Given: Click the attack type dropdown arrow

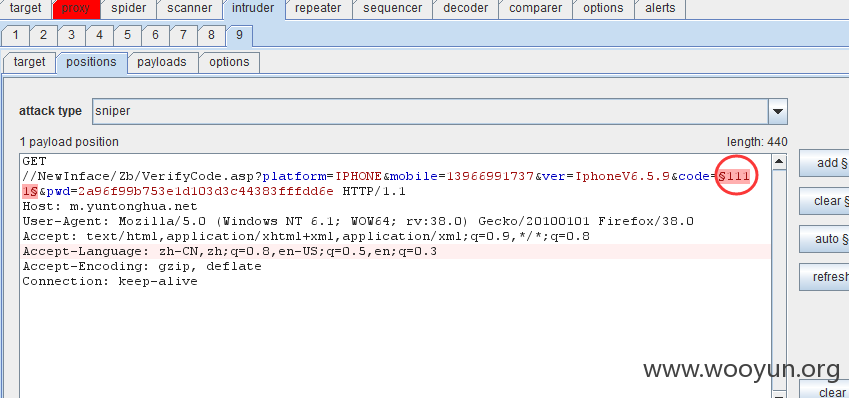Looking at the screenshot, I should [x=778, y=112].
